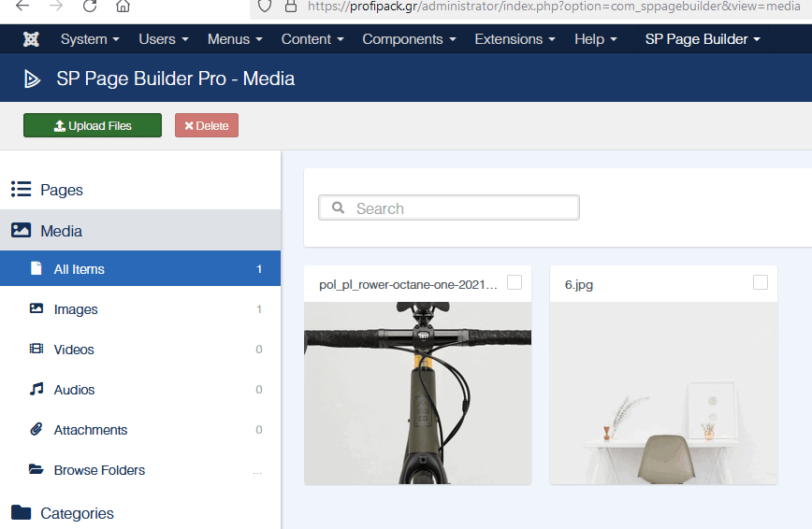
Task: Click the All Items file icon
Action: (36, 268)
